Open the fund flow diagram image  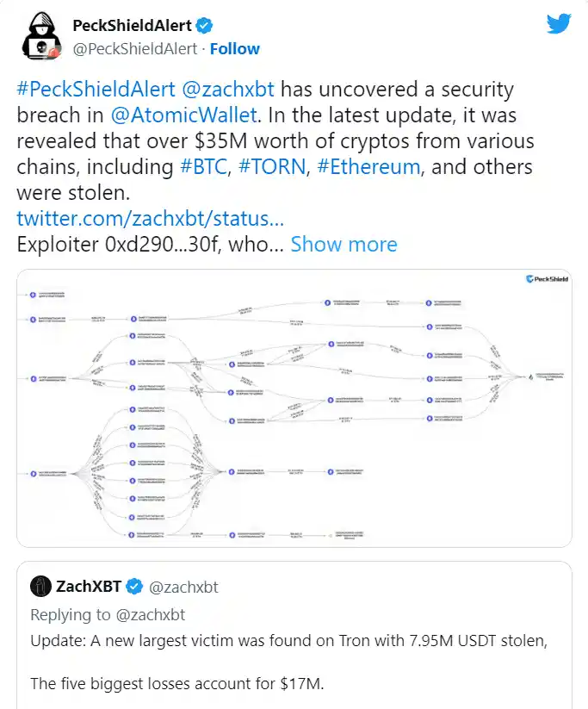click(293, 407)
